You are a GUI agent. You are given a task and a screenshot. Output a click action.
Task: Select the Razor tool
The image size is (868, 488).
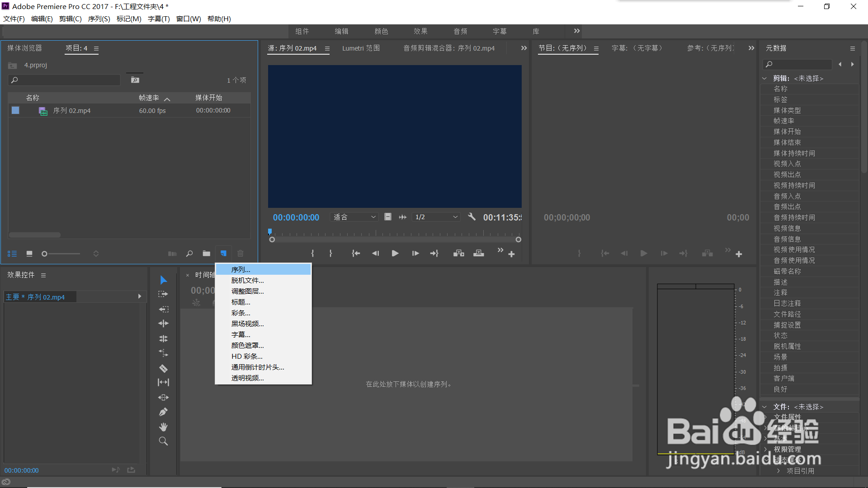(163, 368)
